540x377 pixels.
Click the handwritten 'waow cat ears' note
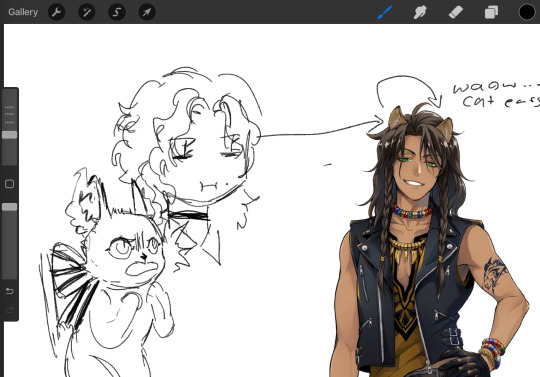click(496, 94)
